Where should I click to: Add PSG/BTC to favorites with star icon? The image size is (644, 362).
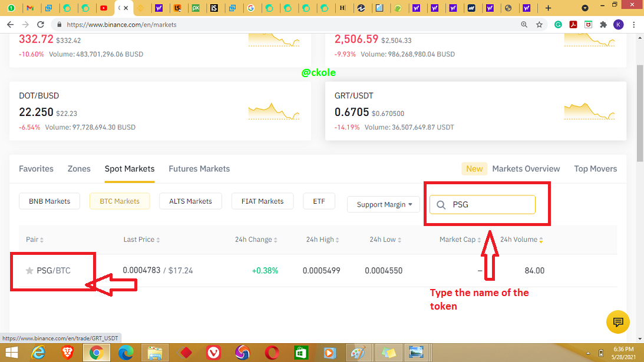coord(29,271)
